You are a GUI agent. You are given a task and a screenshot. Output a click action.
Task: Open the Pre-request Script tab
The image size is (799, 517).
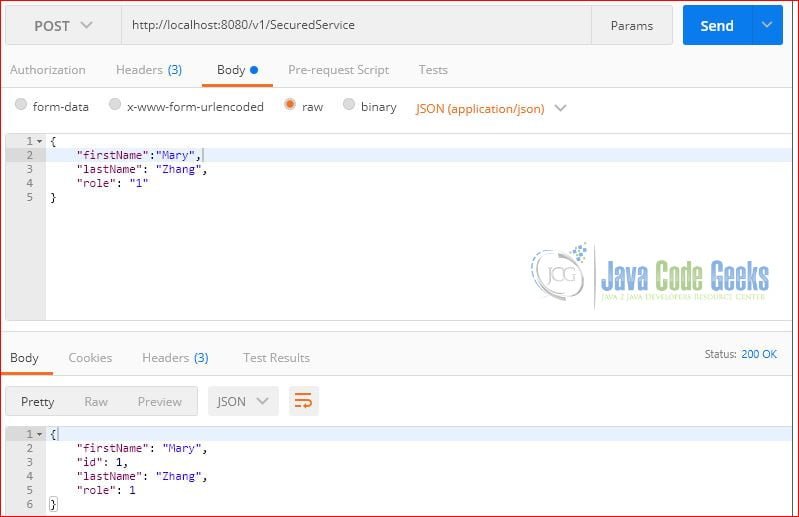338,70
